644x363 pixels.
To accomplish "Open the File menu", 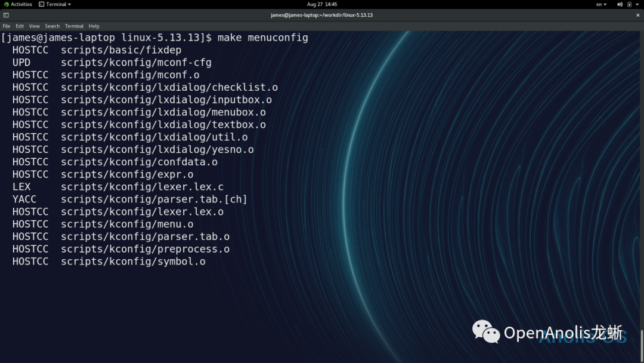I will (7, 26).
